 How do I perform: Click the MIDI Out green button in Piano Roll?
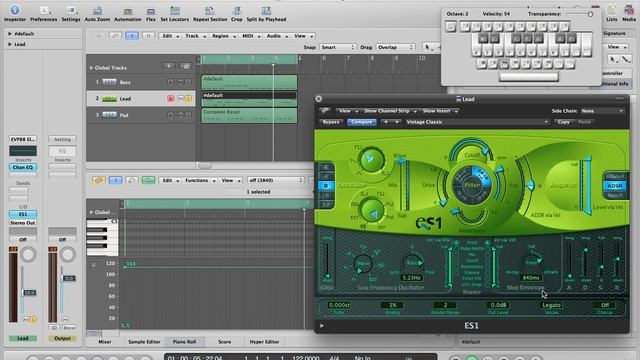click(148, 180)
